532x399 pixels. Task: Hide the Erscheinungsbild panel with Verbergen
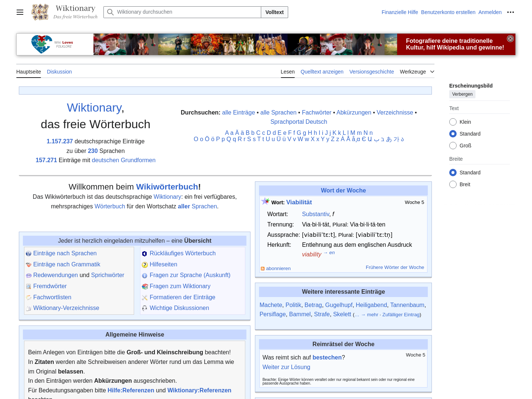click(x=462, y=94)
